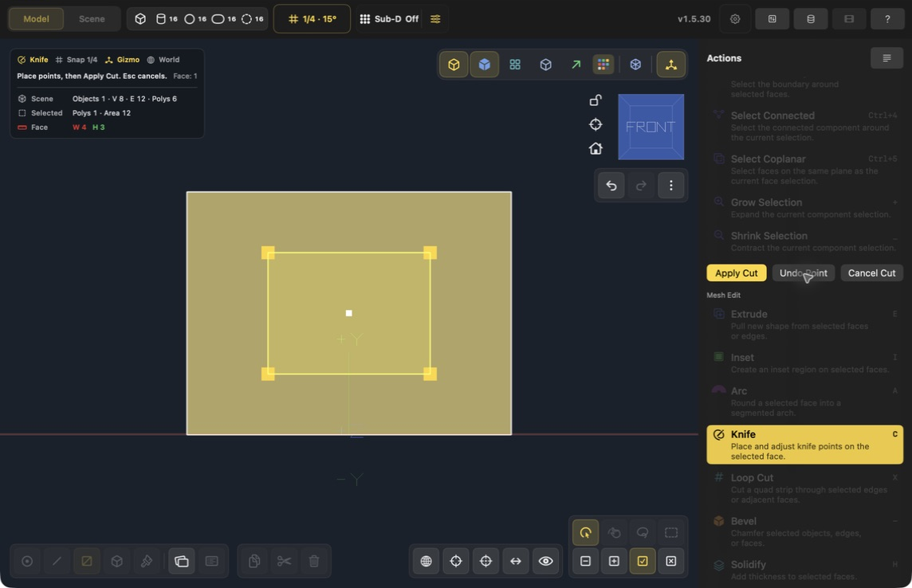
Task: Toggle Sub-D Off setting
Action: click(x=389, y=19)
